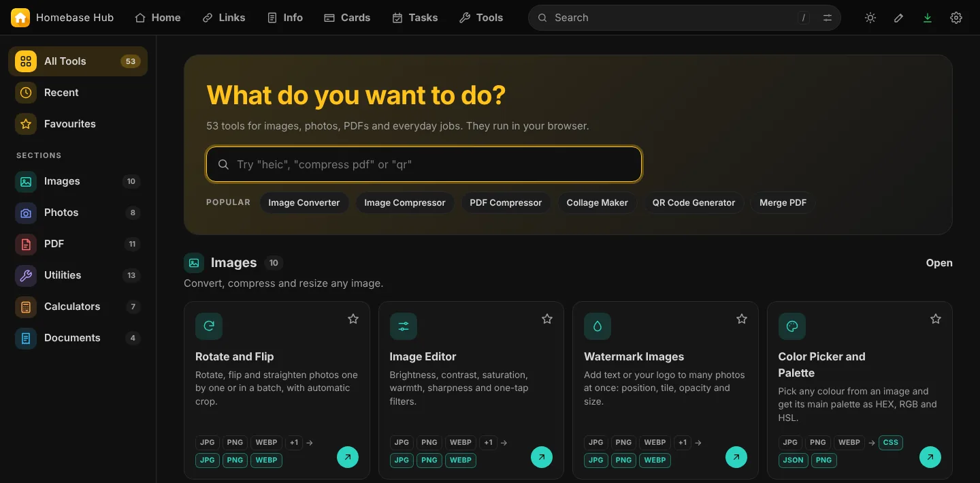The height and width of the screenshot is (483, 980).
Task: Open the Tasks menu item
Action: click(x=415, y=18)
